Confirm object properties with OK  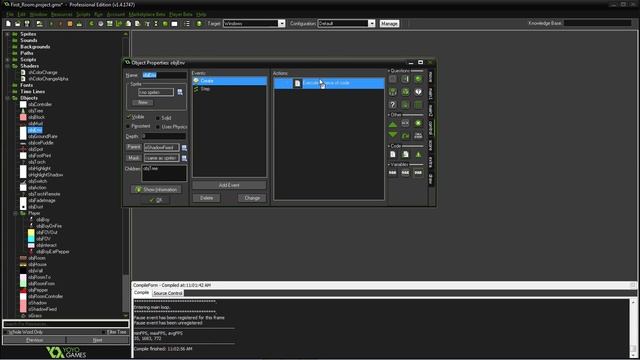click(156, 200)
